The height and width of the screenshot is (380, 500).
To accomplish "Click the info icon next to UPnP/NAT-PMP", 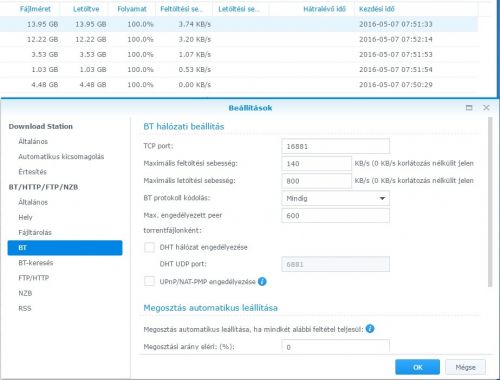I will pyautogui.click(x=262, y=282).
